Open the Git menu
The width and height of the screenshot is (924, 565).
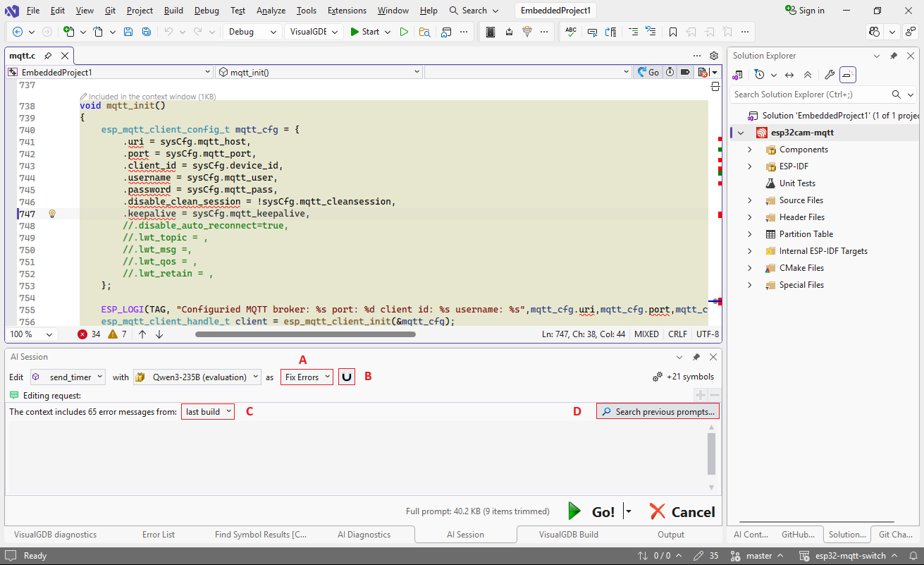pos(111,11)
